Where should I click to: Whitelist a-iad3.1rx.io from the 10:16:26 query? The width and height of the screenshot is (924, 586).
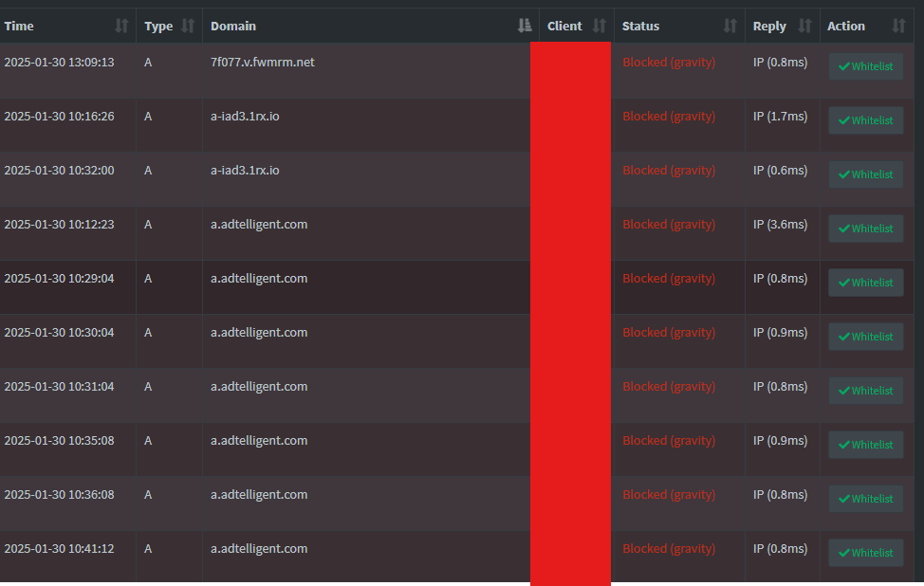866,120
